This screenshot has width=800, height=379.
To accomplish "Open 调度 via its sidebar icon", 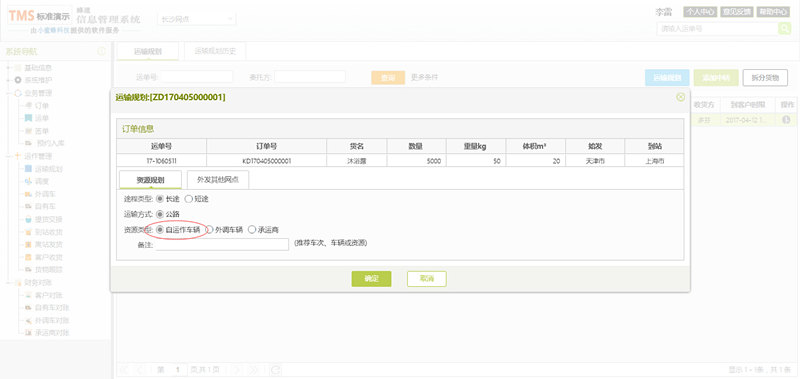I will 29,182.
